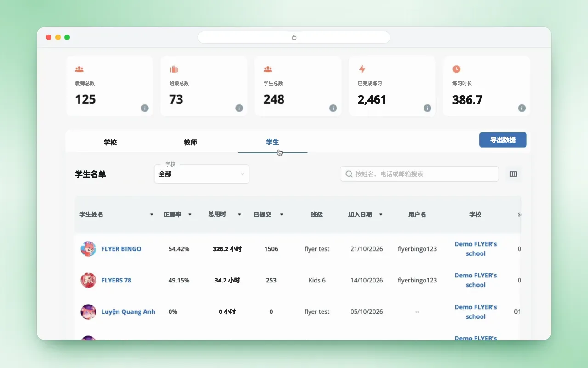
Task: Switch to the 教师 tab
Action: click(x=190, y=142)
